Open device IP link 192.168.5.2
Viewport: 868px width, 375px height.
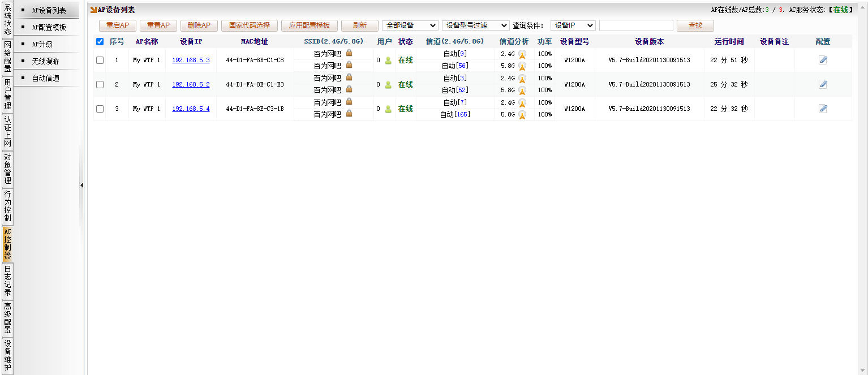(191, 84)
